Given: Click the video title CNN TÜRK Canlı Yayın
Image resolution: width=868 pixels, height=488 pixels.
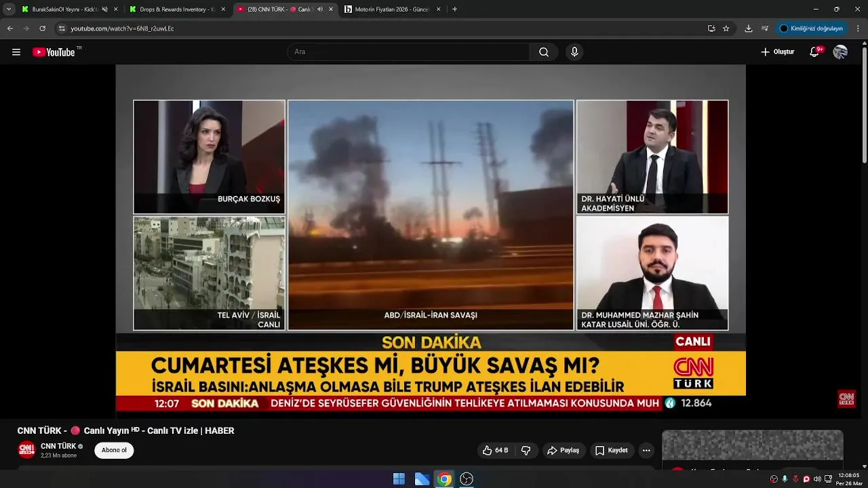Looking at the screenshot, I should [125, 430].
